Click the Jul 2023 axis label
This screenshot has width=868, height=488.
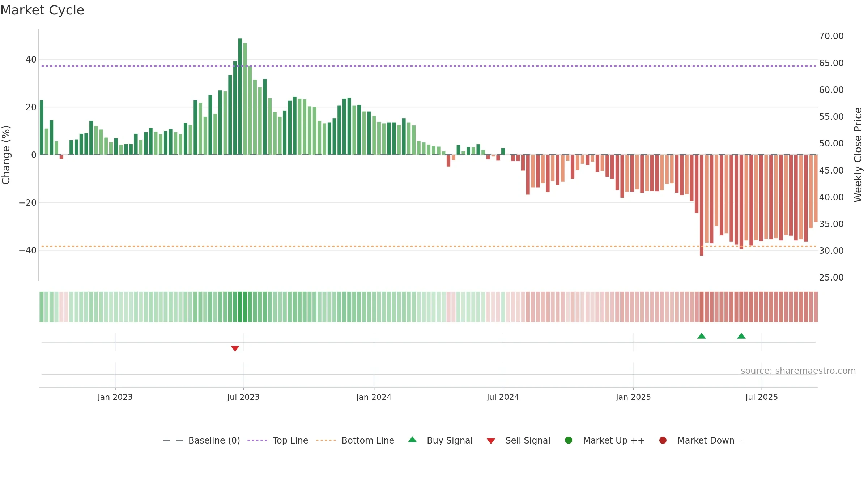243,397
